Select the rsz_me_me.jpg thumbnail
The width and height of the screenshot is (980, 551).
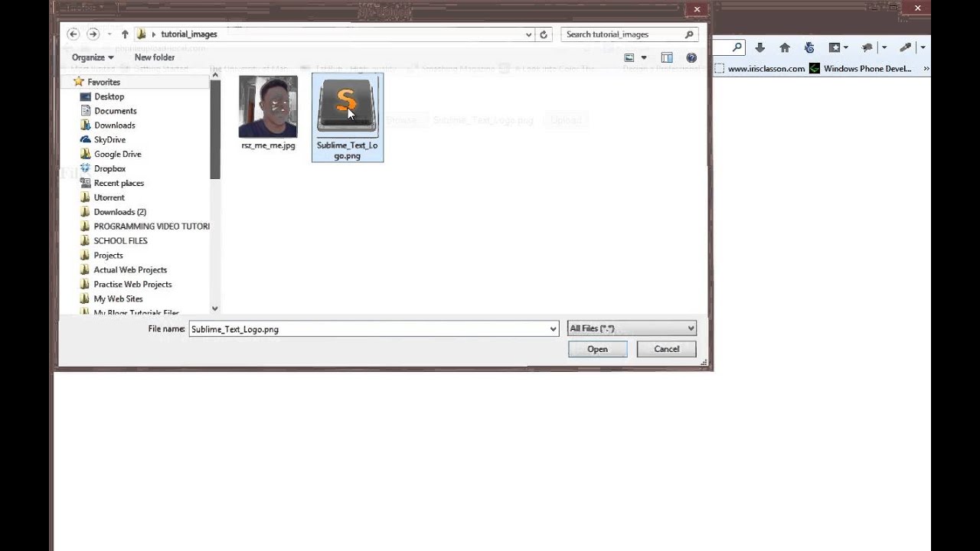coord(268,106)
